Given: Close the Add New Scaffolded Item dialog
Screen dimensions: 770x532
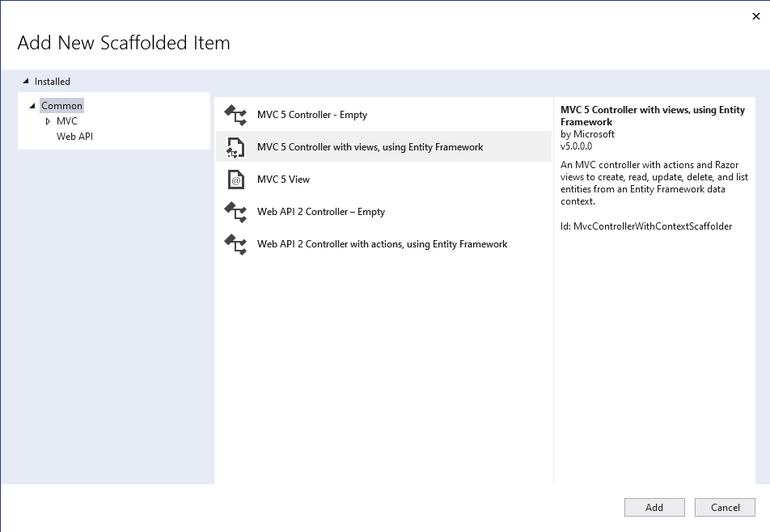Looking at the screenshot, I should point(755,15).
